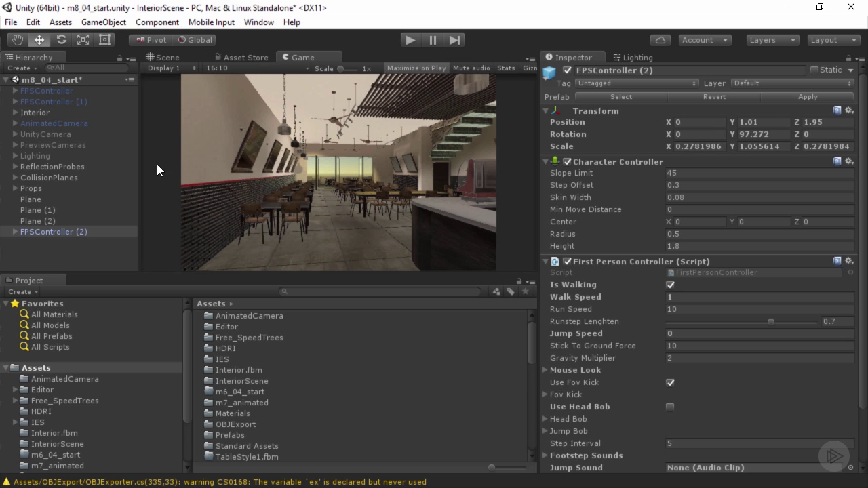Click the Step frame button
The width and height of the screenshot is (868, 488).
coord(454,40)
